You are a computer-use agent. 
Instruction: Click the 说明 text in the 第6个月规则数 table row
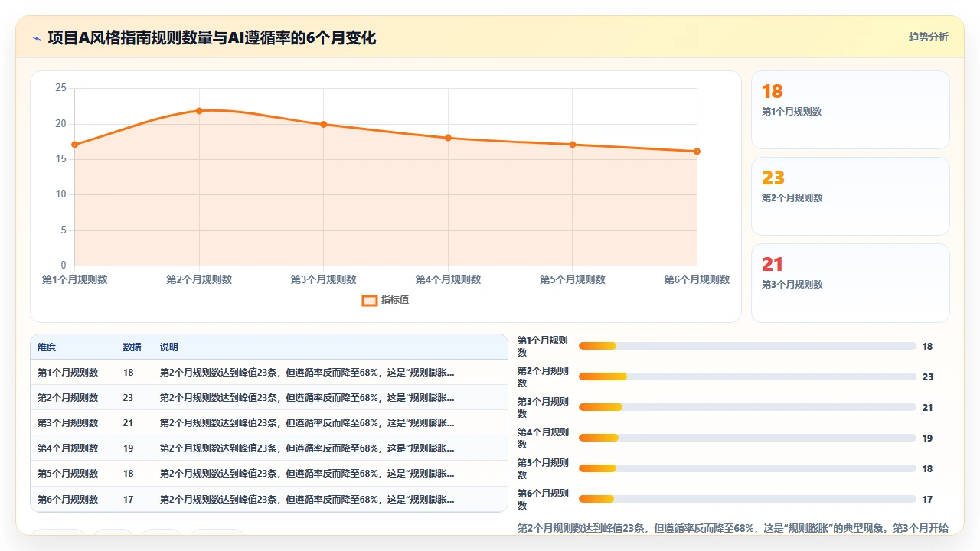(306, 500)
